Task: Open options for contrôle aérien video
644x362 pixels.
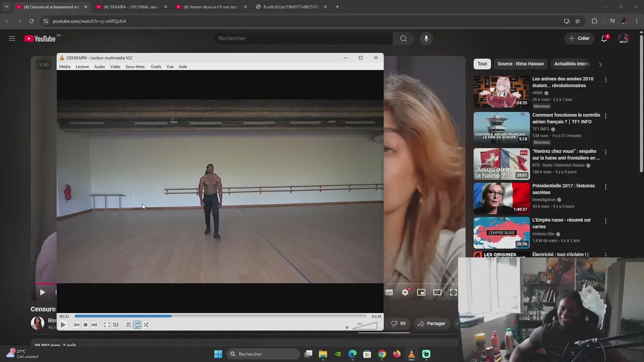Action: pyautogui.click(x=605, y=116)
